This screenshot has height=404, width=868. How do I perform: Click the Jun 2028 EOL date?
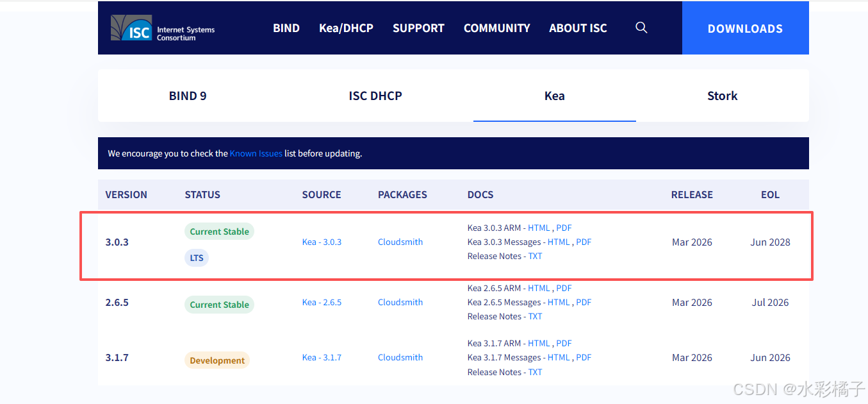[770, 242]
